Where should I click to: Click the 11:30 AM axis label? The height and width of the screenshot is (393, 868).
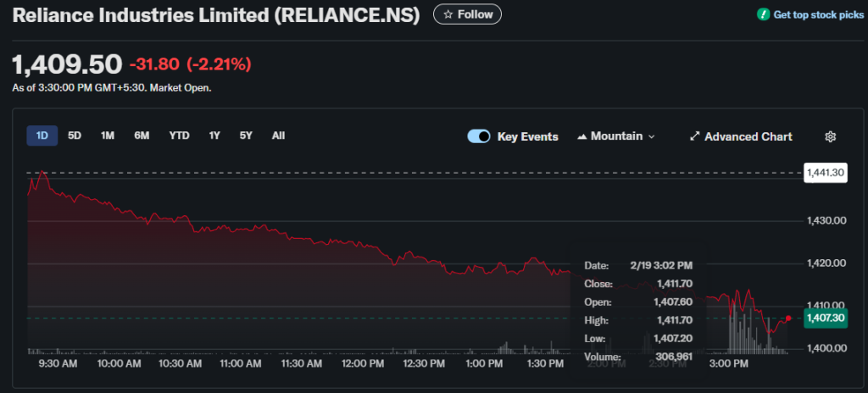tap(301, 363)
